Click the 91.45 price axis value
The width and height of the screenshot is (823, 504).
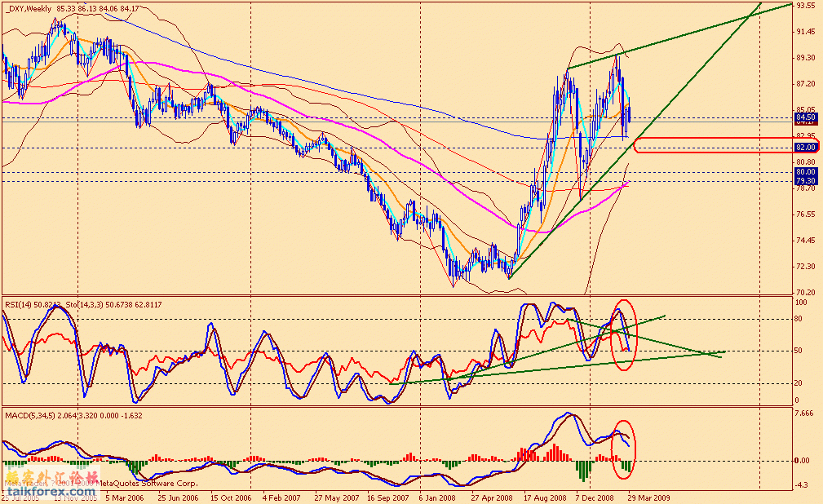806,32
